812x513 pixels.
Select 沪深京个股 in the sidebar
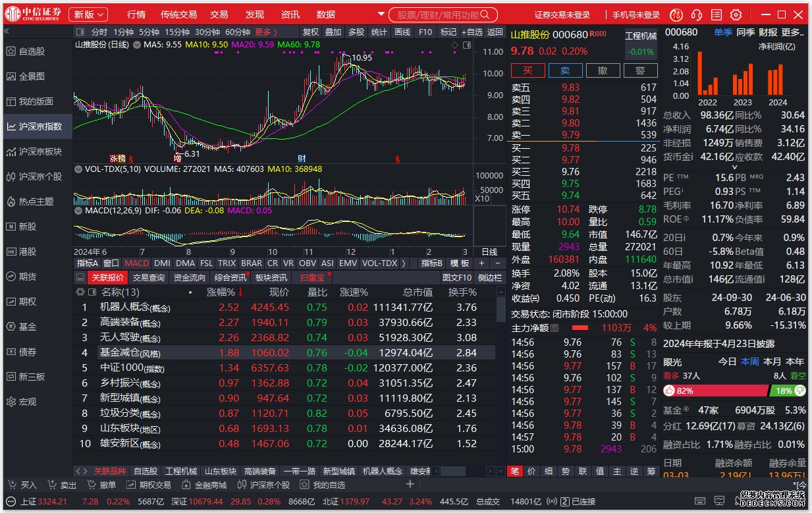pyautogui.click(x=36, y=176)
